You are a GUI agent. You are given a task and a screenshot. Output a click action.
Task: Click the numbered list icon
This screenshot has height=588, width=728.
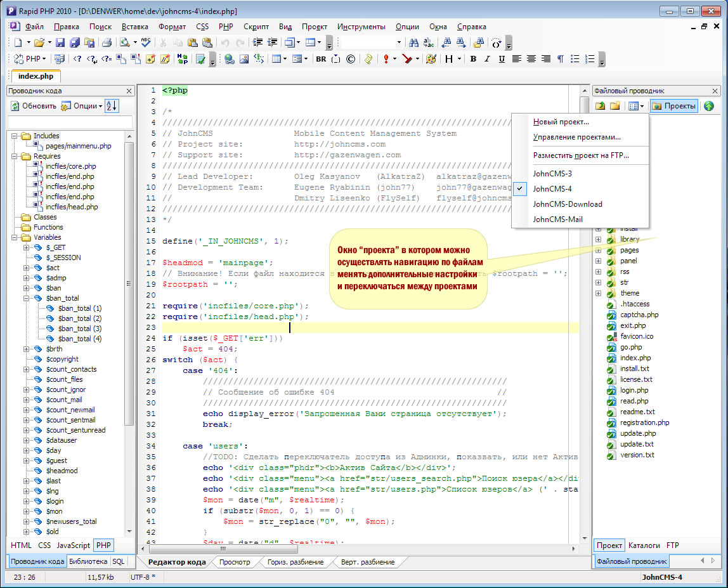pos(590,59)
